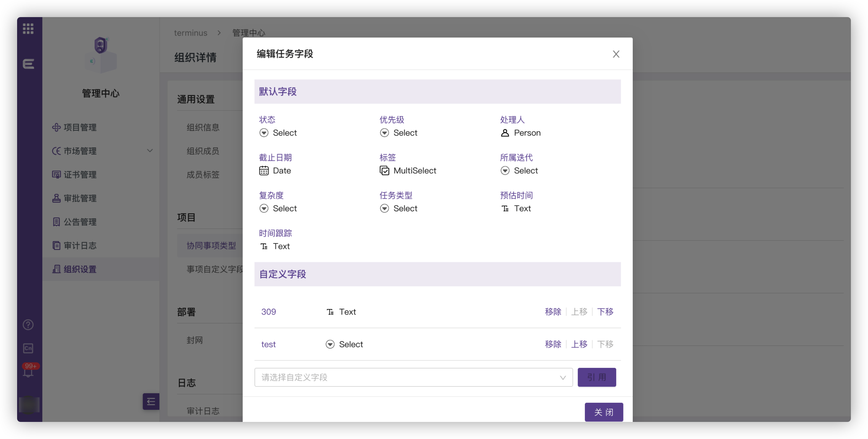The width and height of the screenshot is (868, 439).
Task: Remove the 309 field via 移除 link
Action: pyautogui.click(x=553, y=311)
